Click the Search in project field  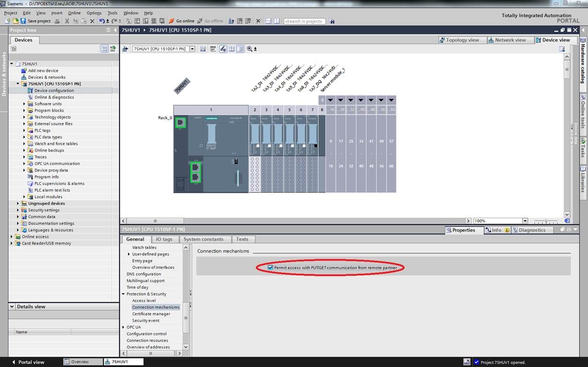(304, 21)
